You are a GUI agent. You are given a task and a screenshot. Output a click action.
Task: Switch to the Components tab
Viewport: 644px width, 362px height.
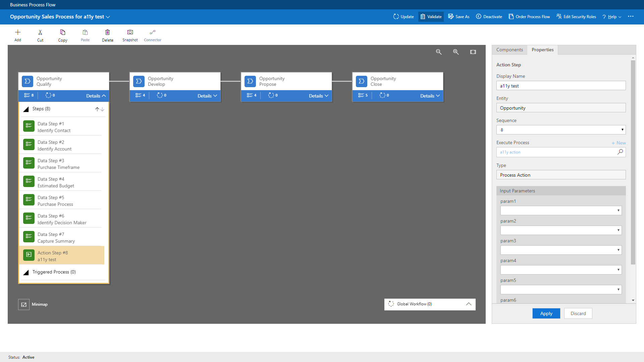509,50
